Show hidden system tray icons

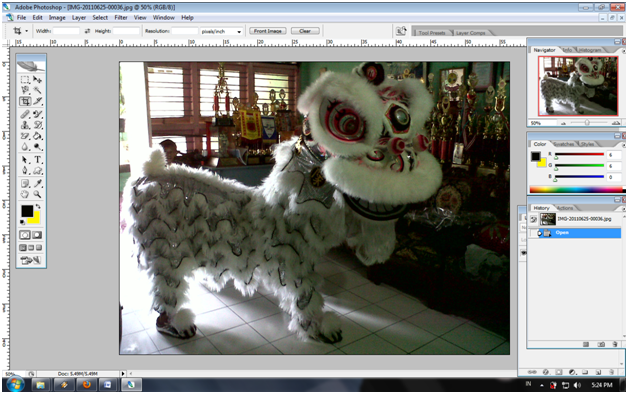tap(541, 385)
